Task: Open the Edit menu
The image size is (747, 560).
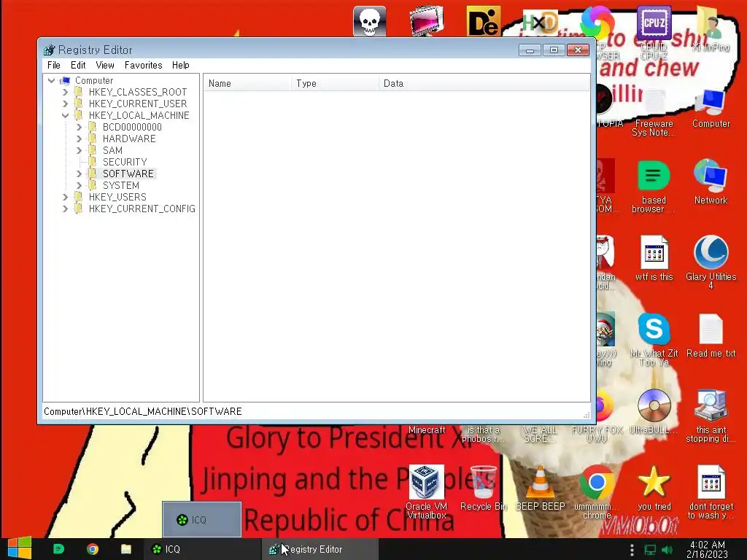Action: pos(78,65)
